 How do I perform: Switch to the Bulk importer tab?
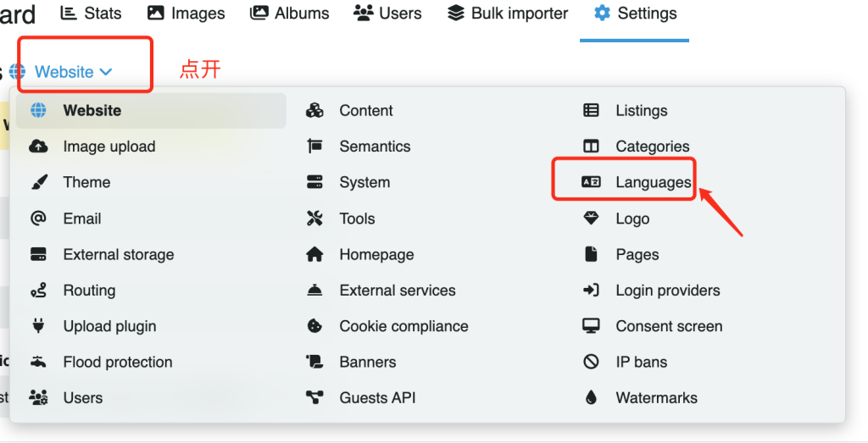point(508,14)
